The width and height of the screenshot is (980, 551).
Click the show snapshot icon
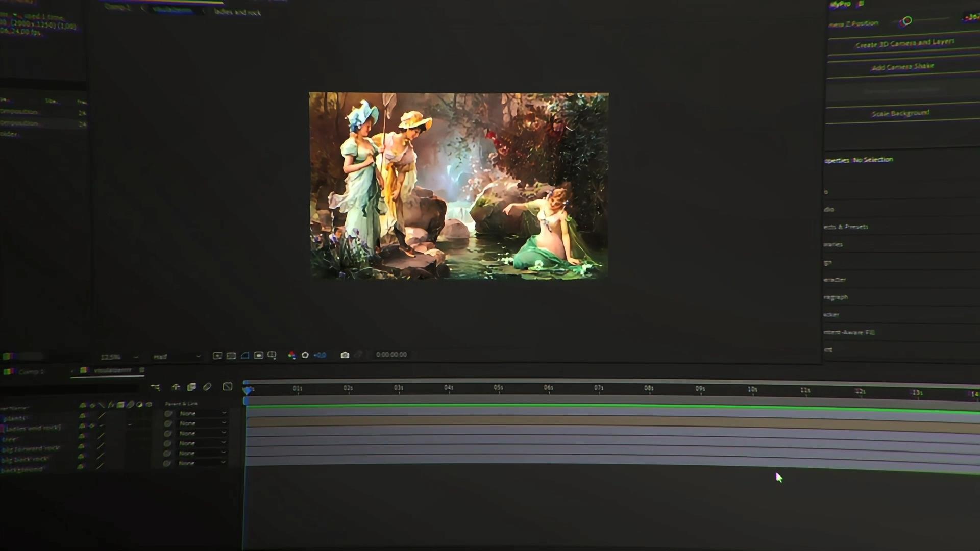(x=358, y=355)
